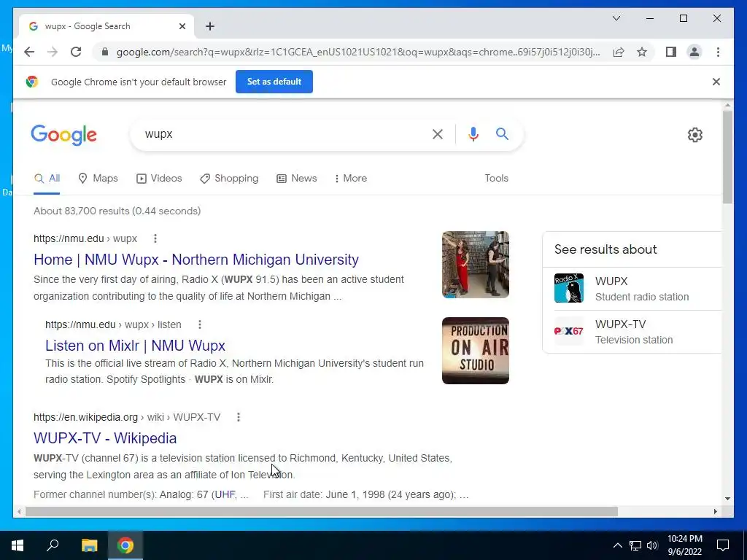
Task: Click the UHF link in the snippet
Action: click(x=225, y=495)
